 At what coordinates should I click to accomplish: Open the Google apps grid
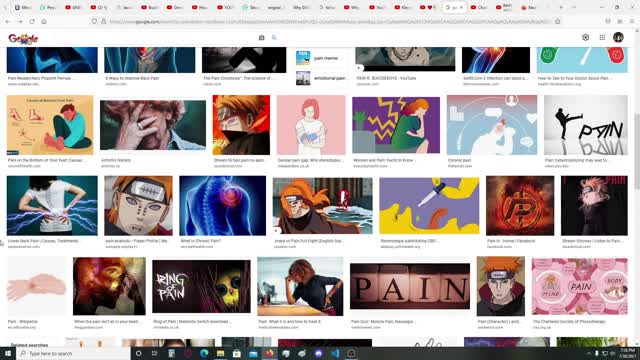[602, 38]
